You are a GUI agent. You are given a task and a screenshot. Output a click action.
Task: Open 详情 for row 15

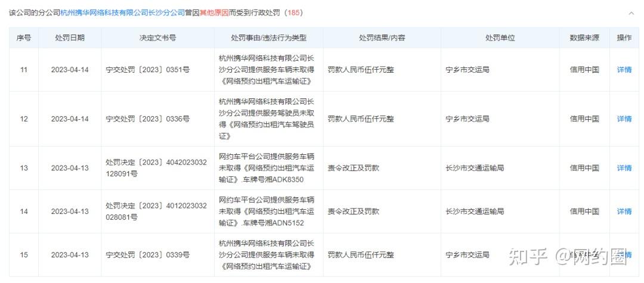624,255
